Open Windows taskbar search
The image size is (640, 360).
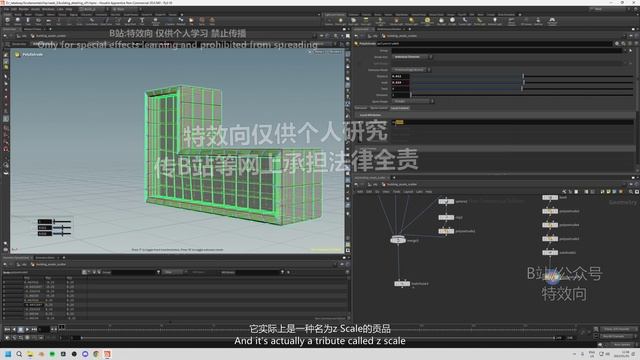(x=19, y=354)
